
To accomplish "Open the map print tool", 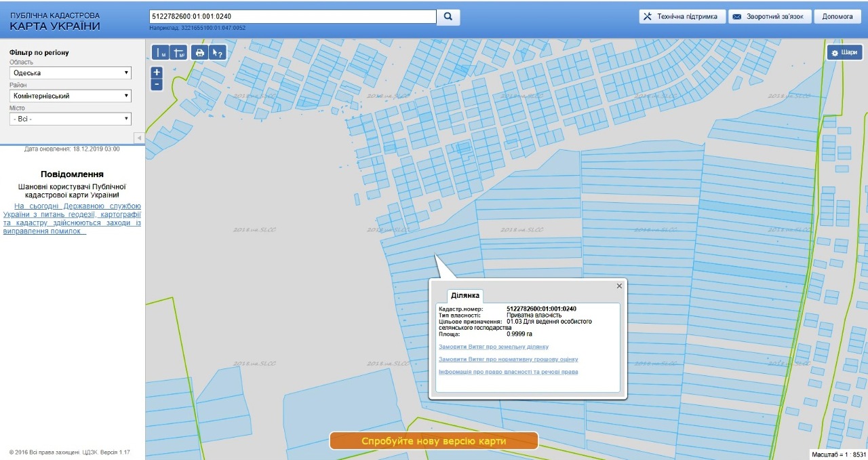I will point(199,53).
